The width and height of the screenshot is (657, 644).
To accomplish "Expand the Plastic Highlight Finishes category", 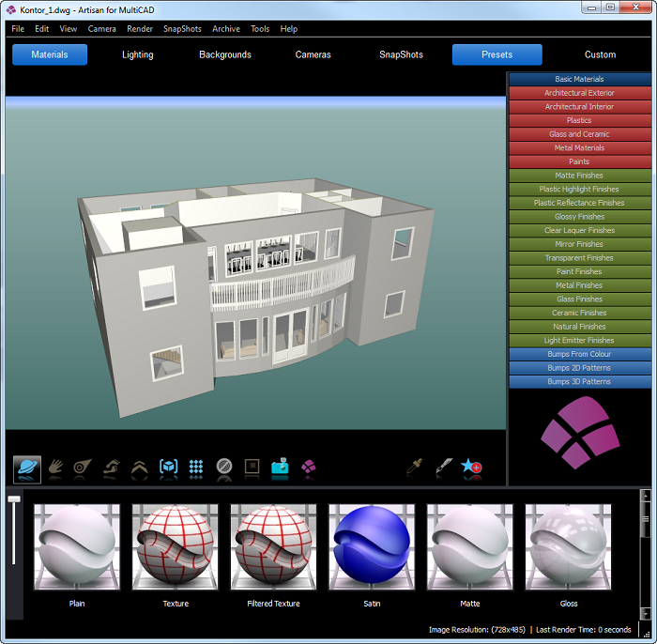I will [580, 190].
